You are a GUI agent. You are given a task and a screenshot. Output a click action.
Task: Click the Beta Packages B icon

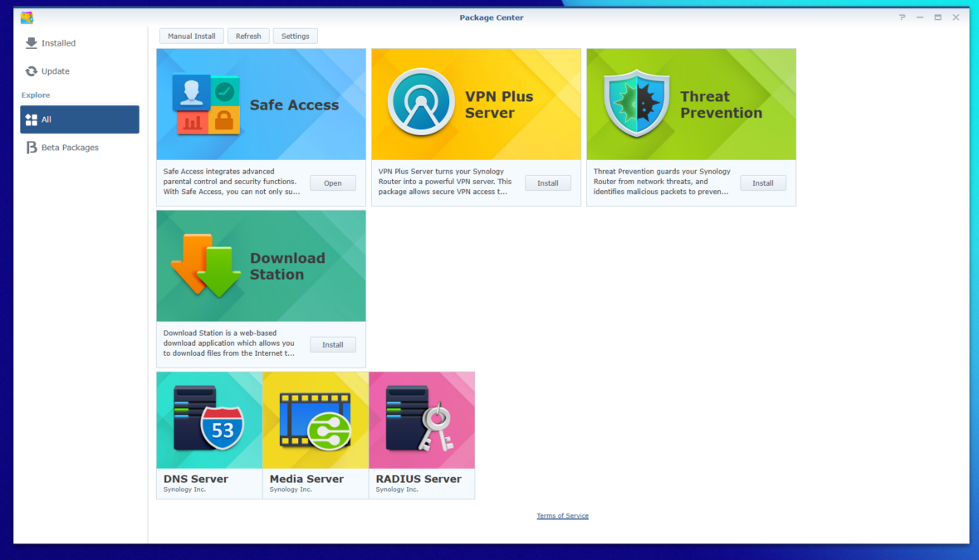tap(32, 147)
